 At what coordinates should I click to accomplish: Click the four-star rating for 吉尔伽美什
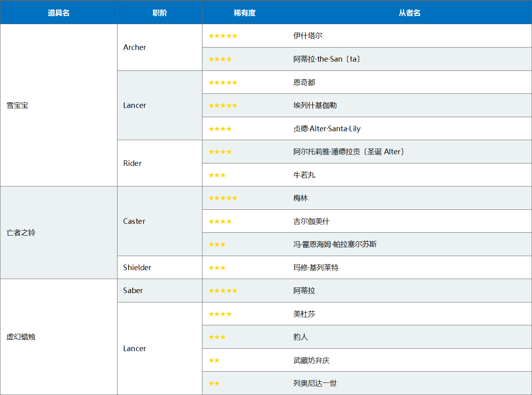[x=220, y=221]
